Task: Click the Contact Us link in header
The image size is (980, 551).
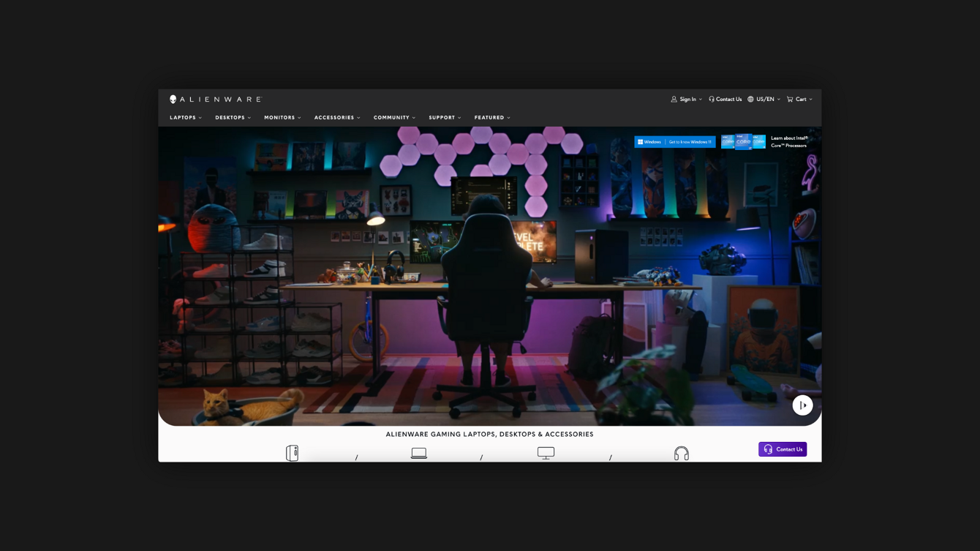Action: (x=725, y=100)
